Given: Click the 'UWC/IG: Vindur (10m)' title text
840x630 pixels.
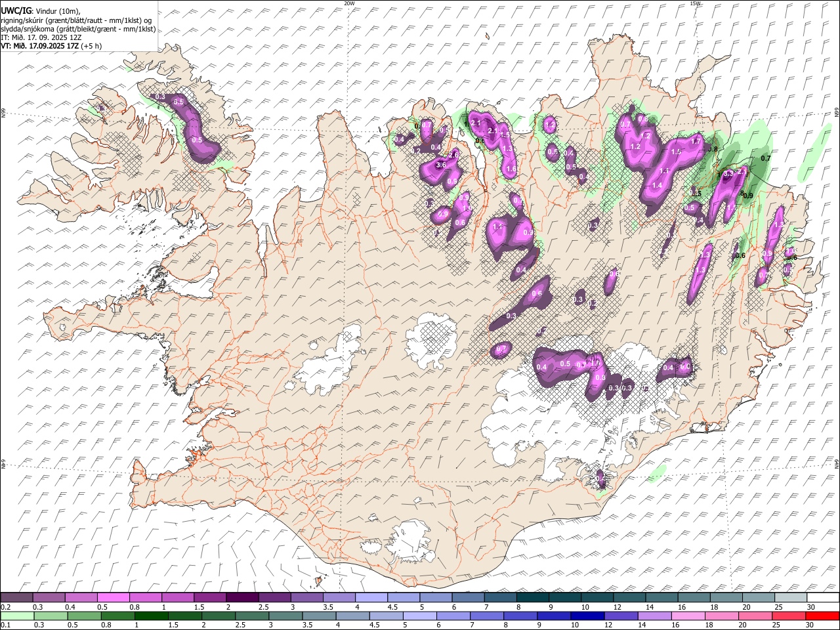Looking at the screenshot, I should [40, 11].
